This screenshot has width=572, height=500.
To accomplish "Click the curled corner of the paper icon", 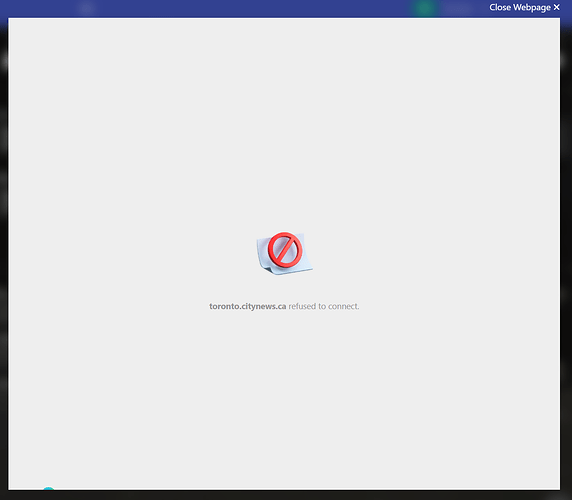I will click(x=269, y=270).
